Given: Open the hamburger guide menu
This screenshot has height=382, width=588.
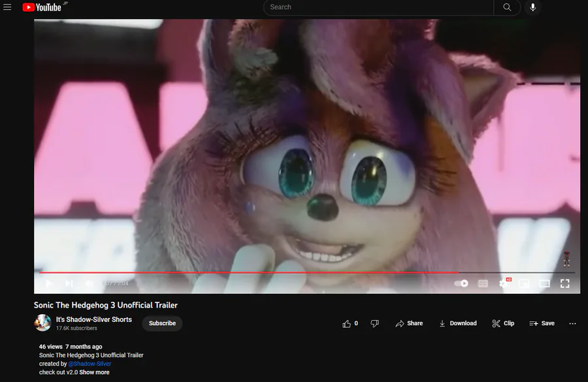Looking at the screenshot, I should pos(7,7).
